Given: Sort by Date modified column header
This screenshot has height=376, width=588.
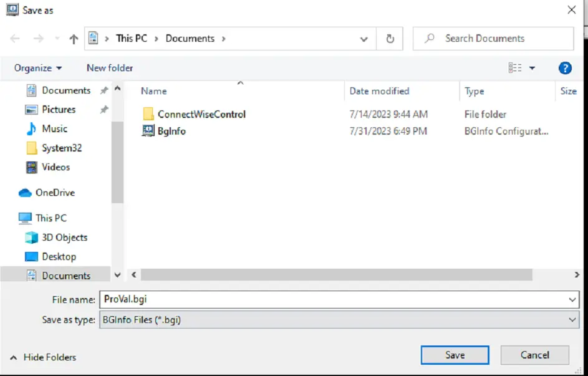Looking at the screenshot, I should pyautogui.click(x=379, y=91).
